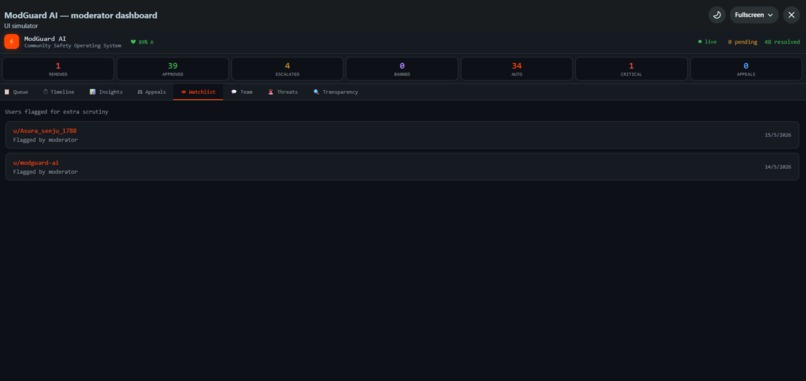Viewport: 806px width, 381px height.
Task: Toggle dark mode with the moon icon
Action: pyautogui.click(x=717, y=15)
